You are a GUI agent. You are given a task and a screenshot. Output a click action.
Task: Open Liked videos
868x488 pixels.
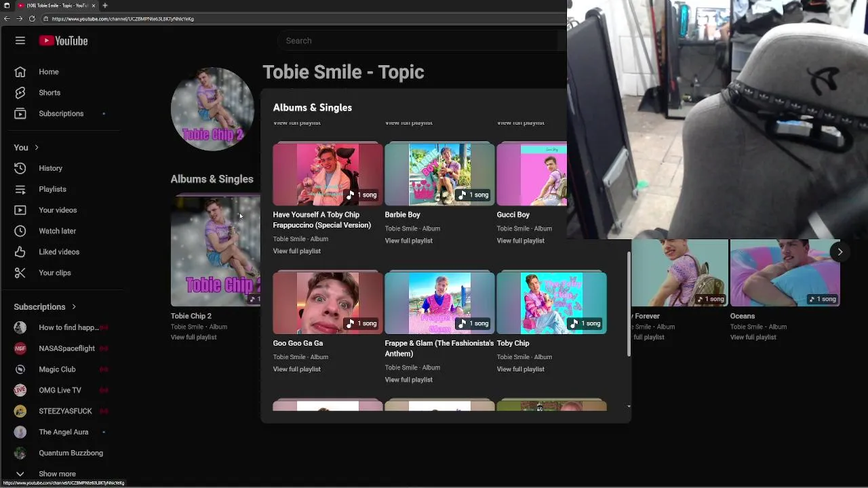pyautogui.click(x=59, y=252)
